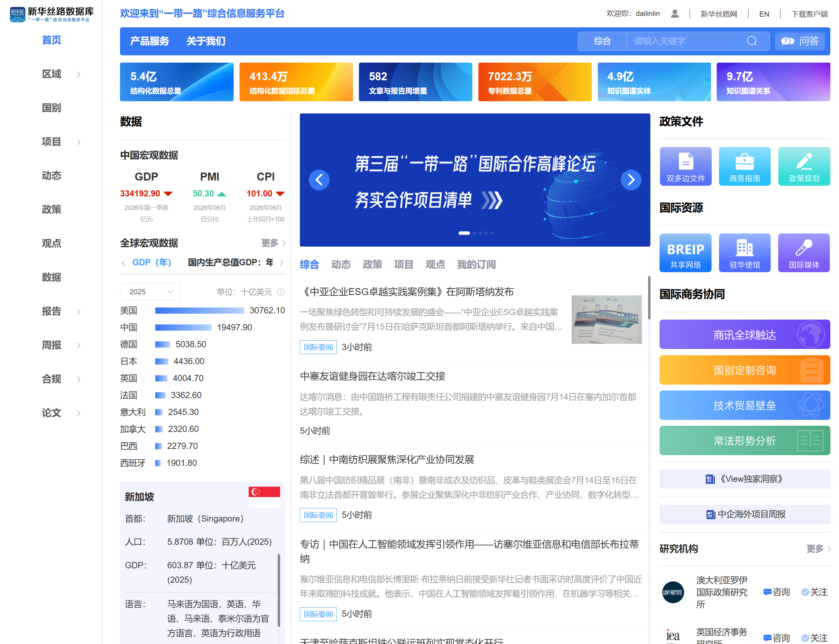Open the 关于我们 menu
The height and width of the screenshot is (644, 839).
pos(206,41)
